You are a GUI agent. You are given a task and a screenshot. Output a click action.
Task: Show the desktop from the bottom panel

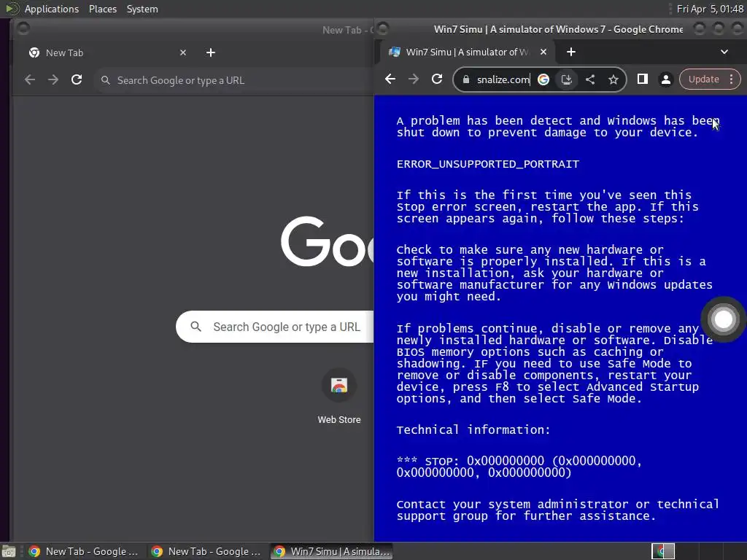click(9, 551)
